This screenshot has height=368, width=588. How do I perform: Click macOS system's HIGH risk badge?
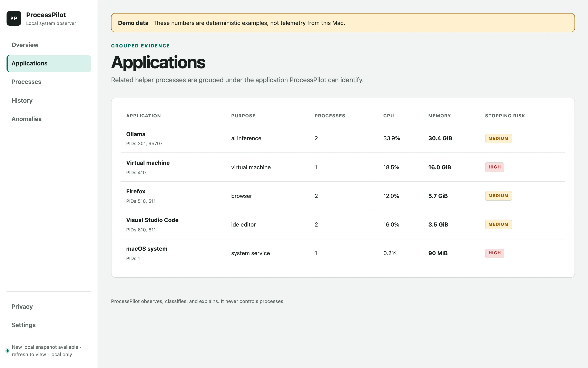coord(494,253)
